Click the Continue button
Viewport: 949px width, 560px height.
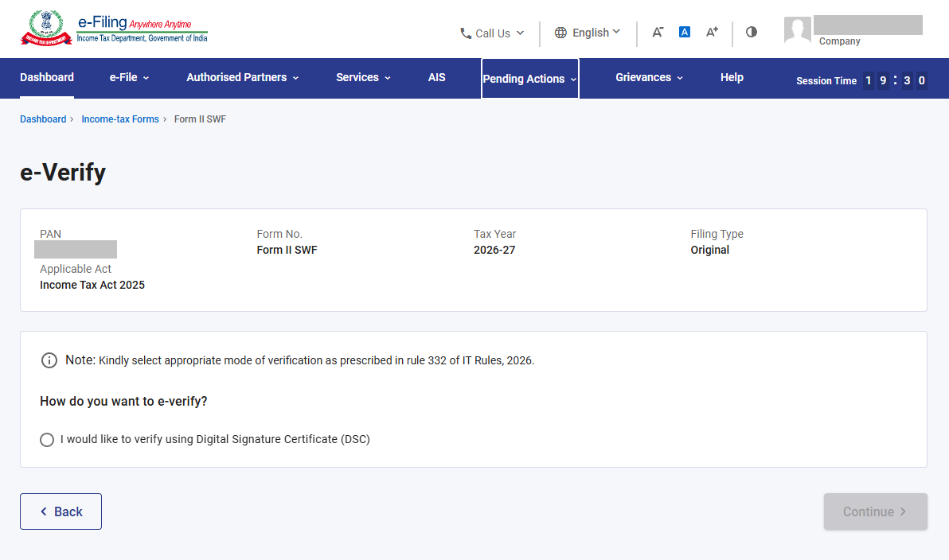pos(875,511)
